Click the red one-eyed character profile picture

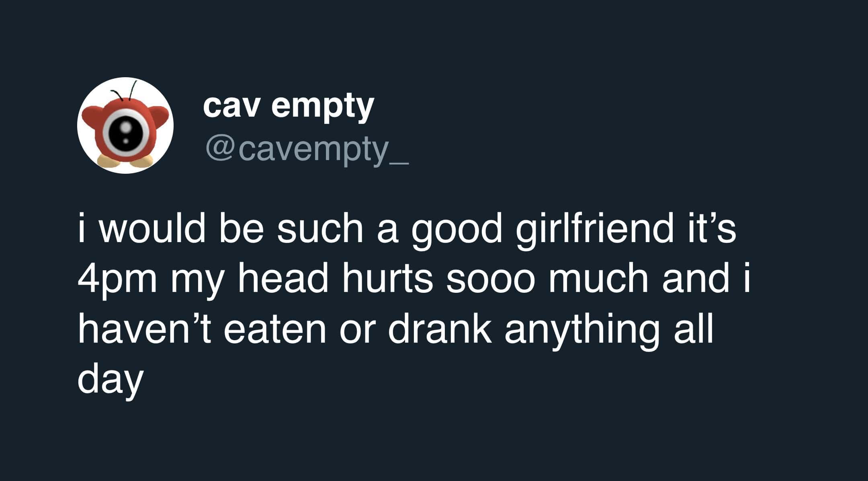[125, 125]
